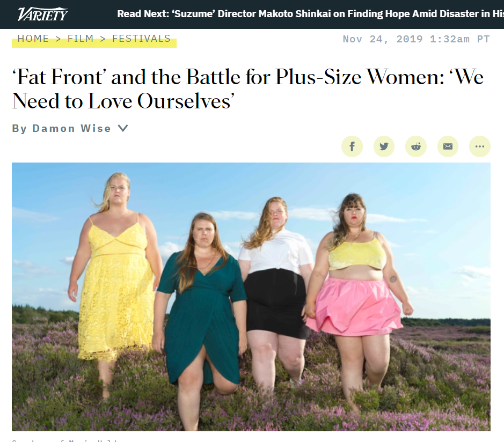The width and height of the screenshot is (504, 442).
Task: Open the FESTIVALS breadcrumb category
Action: click(x=141, y=39)
